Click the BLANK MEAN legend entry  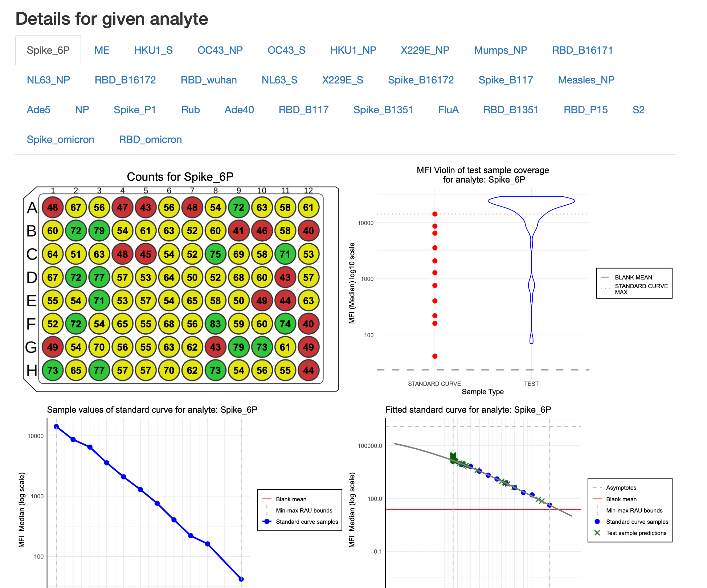[x=627, y=277]
